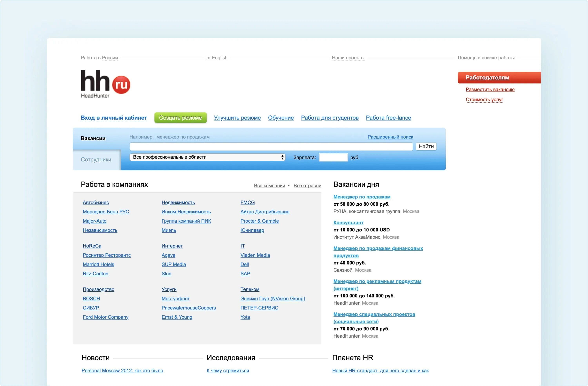Image resolution: width=588 pixels, height=386 pixels.
Task: Open the Автобизнес category
Action: click(96, 203)
